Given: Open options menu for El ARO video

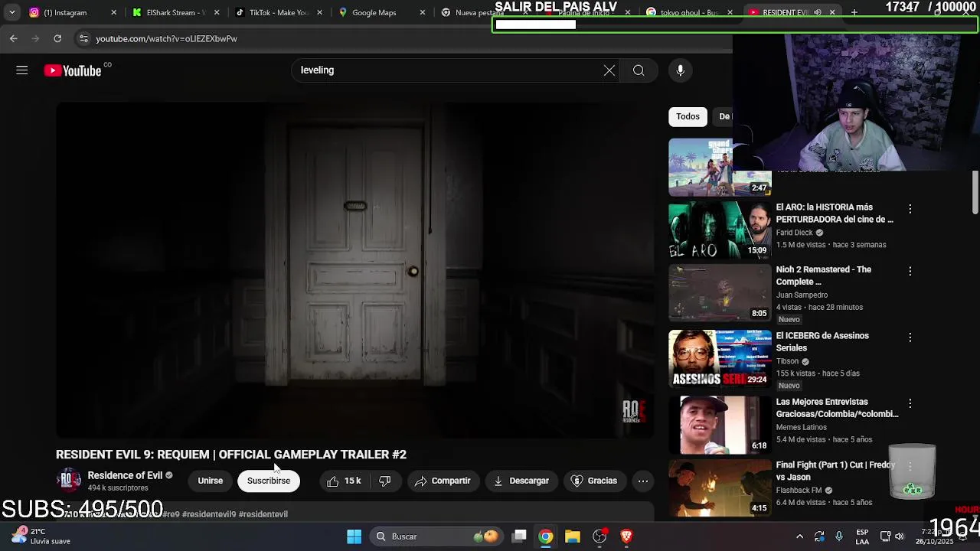Looking at the screenshot, I should coord(910,209).
